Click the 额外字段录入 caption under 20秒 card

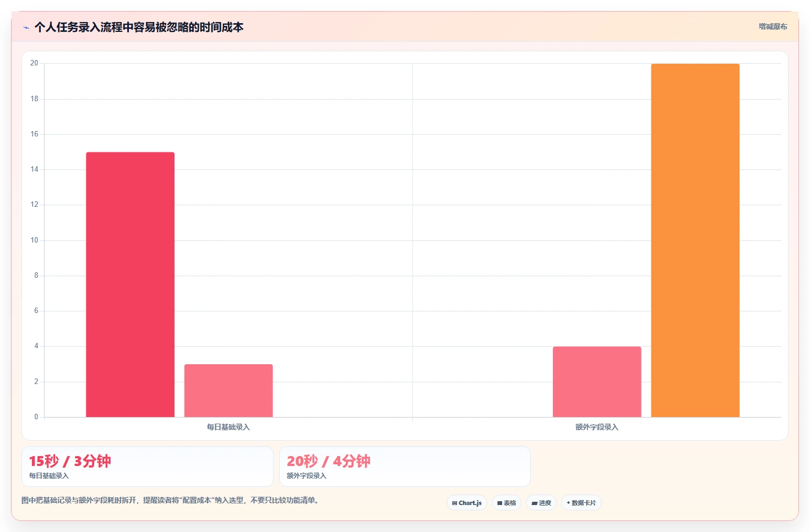(307, 476)
